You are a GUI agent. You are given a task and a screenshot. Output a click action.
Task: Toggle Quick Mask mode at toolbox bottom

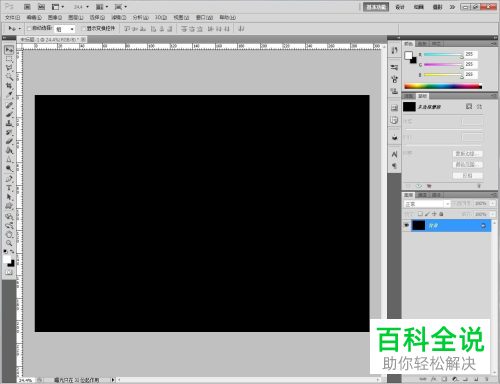coord(9,273)
